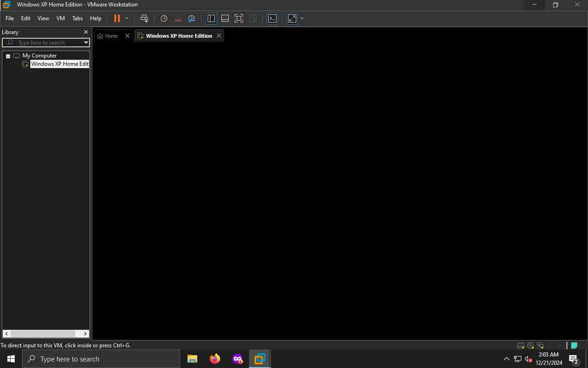Show hidden system tray icons
This screenshot has width=588, height=368.
tap(507, 359)
